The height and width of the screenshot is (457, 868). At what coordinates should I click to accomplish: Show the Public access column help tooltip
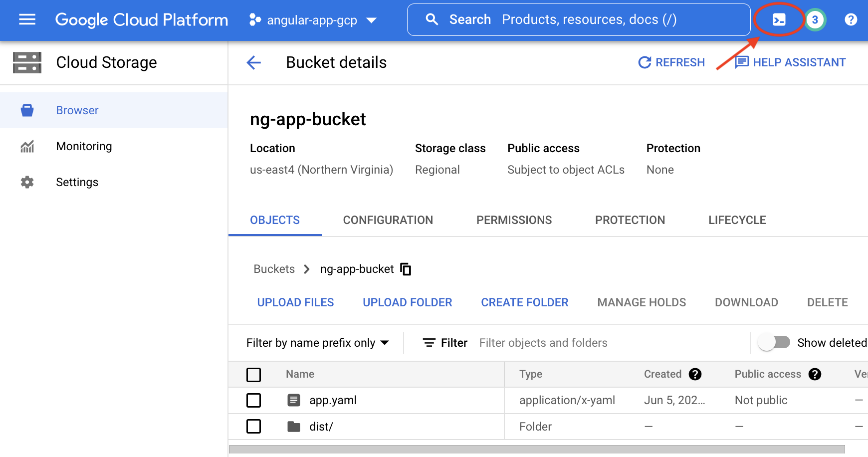[x=815, y=374]
